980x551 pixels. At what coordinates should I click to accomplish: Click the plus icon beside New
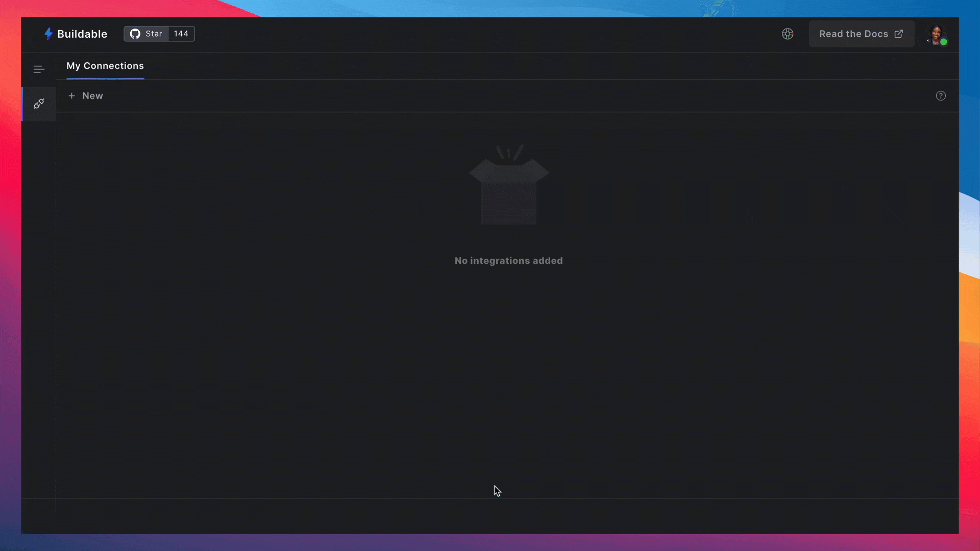coord(72,96)
